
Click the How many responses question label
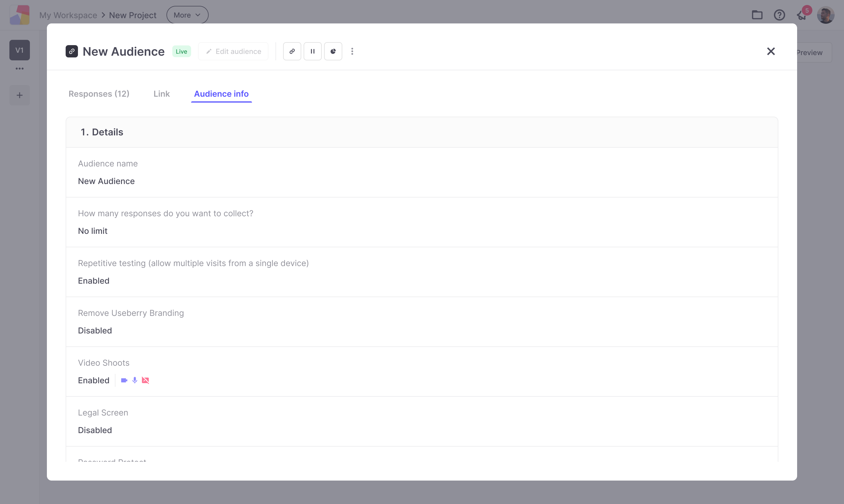tap(165, 213)
